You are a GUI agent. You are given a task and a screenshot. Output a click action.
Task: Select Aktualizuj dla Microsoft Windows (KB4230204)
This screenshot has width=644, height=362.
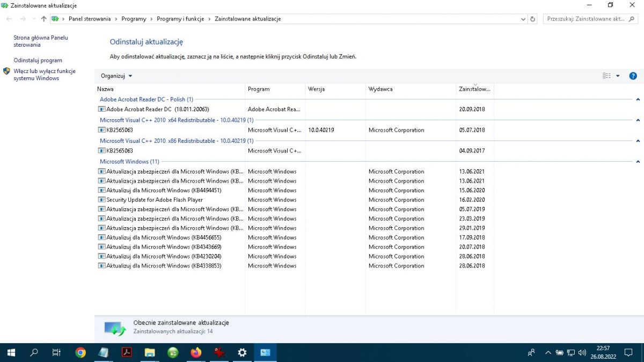(x=294, y=256)
